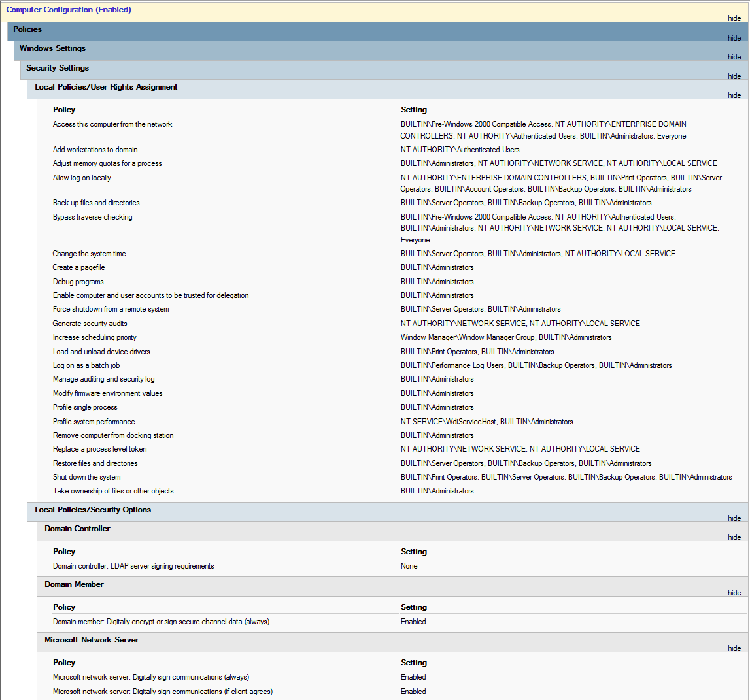
Task: Click the Policies section header bar
Action: [x=27, y=29]
